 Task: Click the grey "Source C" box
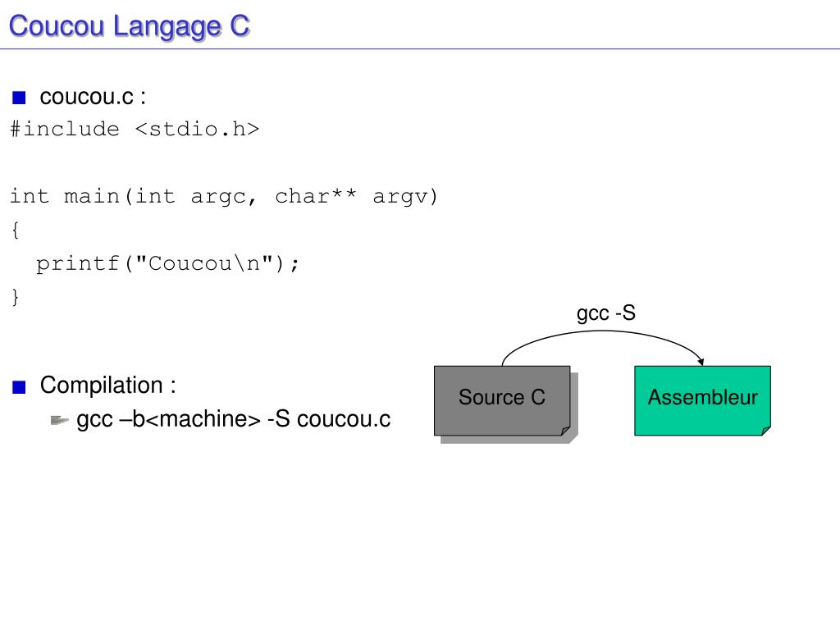[502, 400]
